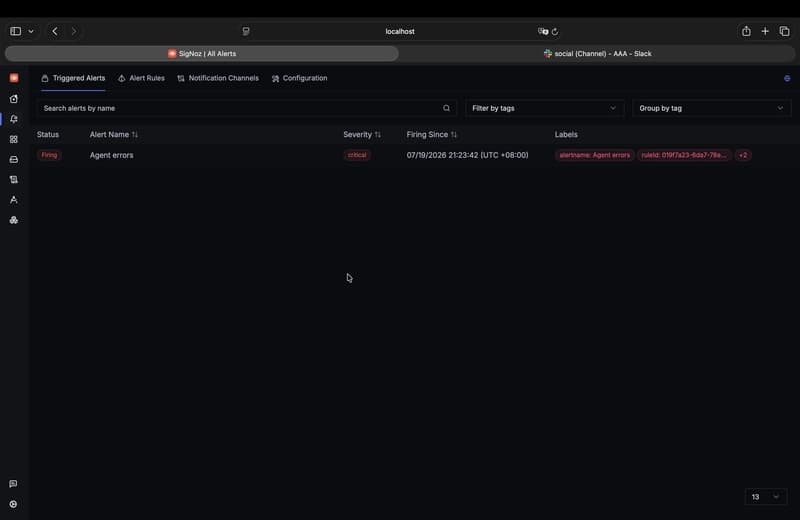Screen dimensions: 800x520
Task: Click the critical severity badge
Action: point(357,155)
